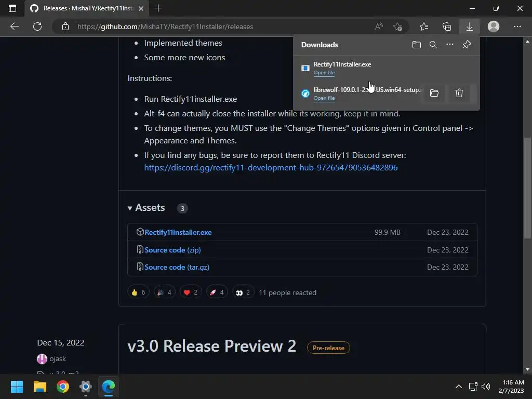The width and height of the screenshot is (532, 399).
Task: Open the Collections toolbar icon
Action: [447, 26]
